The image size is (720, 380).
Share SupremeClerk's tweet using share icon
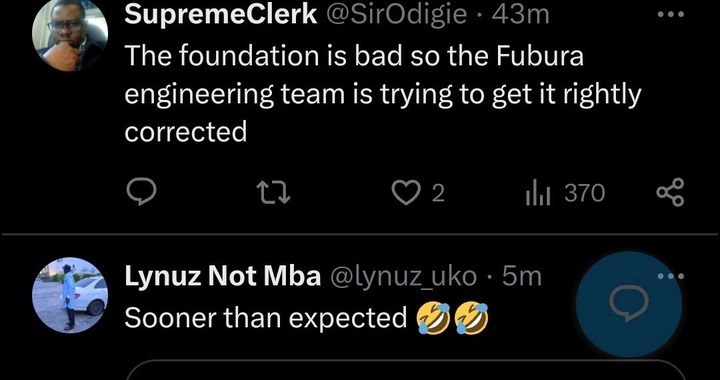(670, 193)
